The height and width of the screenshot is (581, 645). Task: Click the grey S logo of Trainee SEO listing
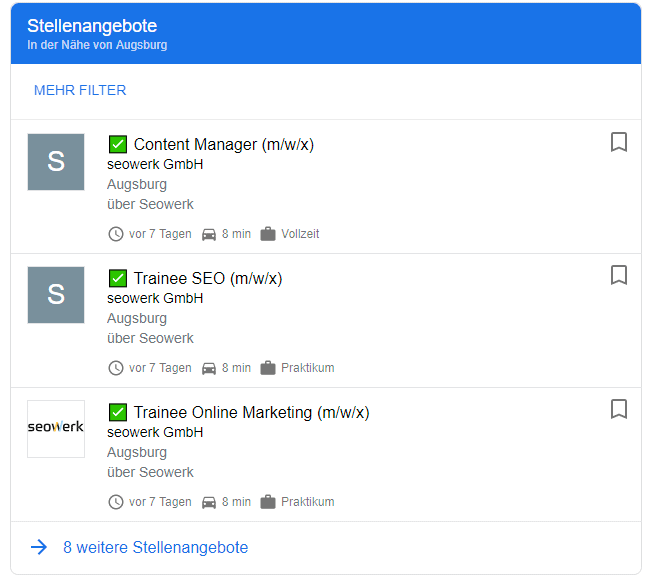(56, 295)
